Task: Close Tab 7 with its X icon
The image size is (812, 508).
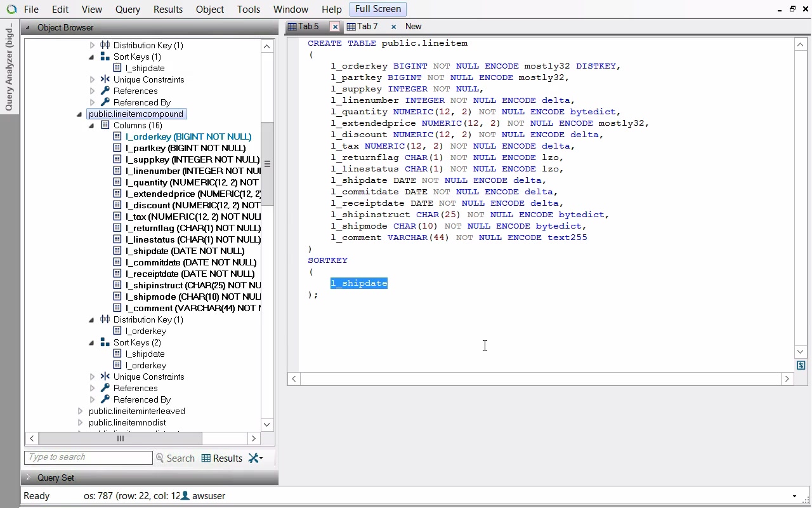Action: 393,27
